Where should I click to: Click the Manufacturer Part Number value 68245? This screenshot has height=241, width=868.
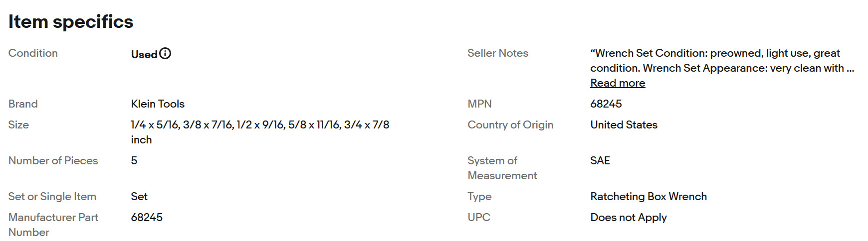point(147,218)
